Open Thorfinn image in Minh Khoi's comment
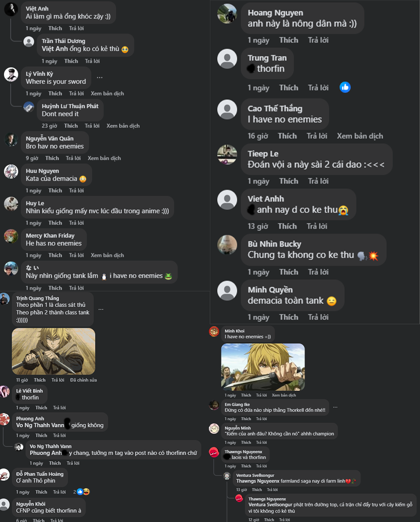The height and width of the screenshot is (522, 420). [263, 367]
